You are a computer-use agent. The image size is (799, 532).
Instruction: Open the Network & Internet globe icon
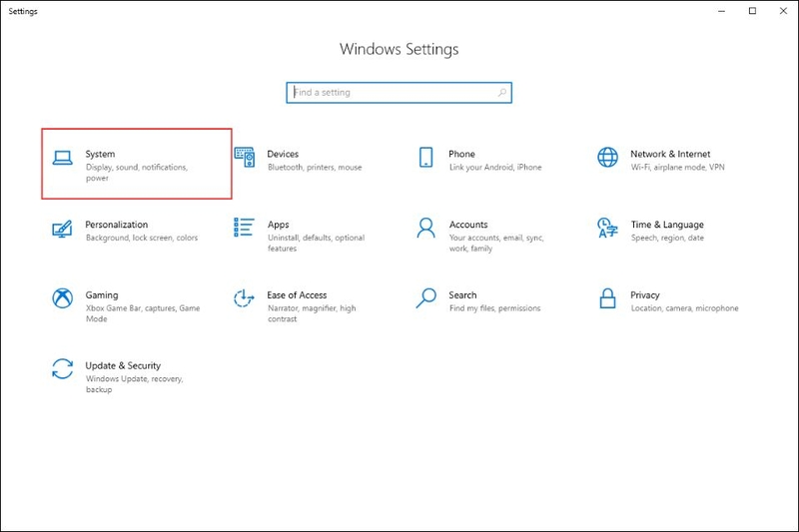607,158
